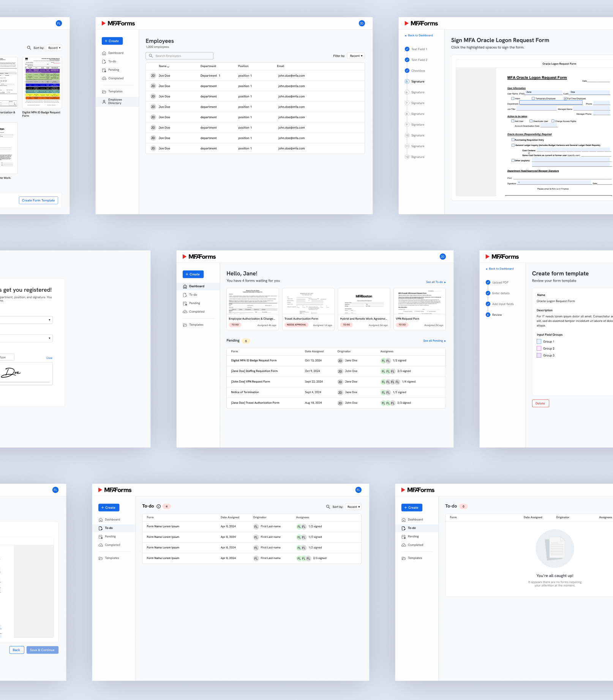Select Dashboard in the Hello Jane sidebar

click(x=196, y=287)
